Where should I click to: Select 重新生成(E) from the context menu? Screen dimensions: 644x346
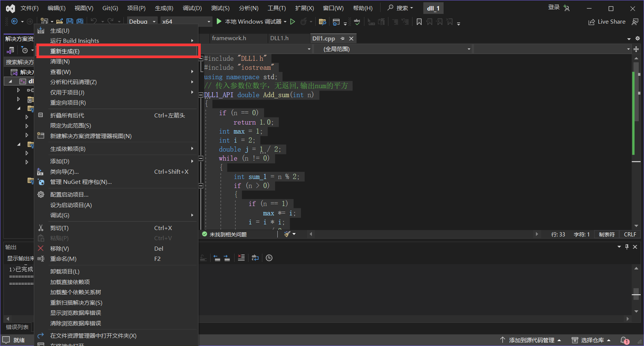65,51
